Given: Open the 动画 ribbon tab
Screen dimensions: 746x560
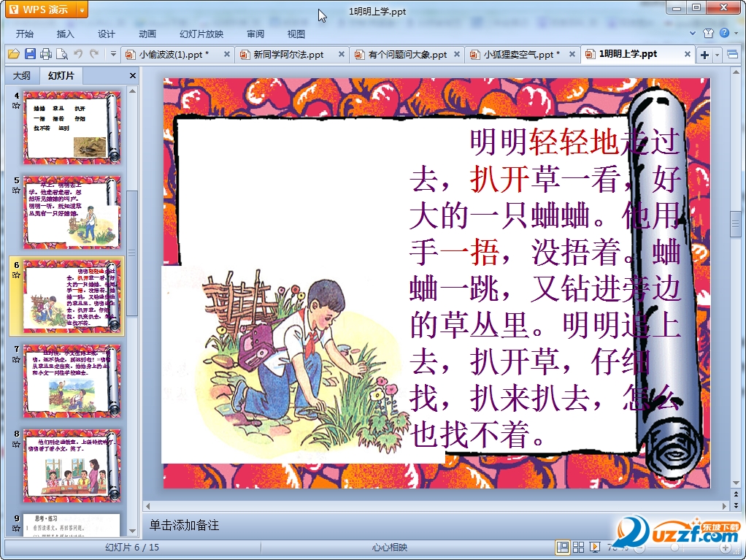Looking at the screenshot, I should pos(147,34).
